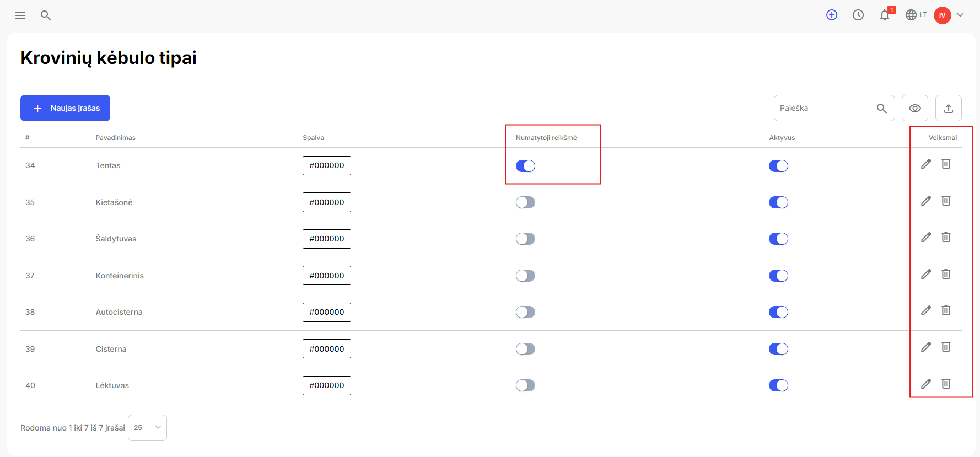The width and height of the screenshot is (980, 457).
Task: Open the notifications bell icon
Action: [885, 15]
